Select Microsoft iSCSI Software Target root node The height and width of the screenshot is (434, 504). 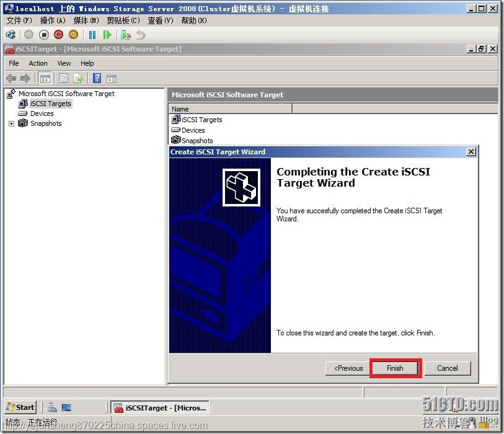click(x=66, y=94)
